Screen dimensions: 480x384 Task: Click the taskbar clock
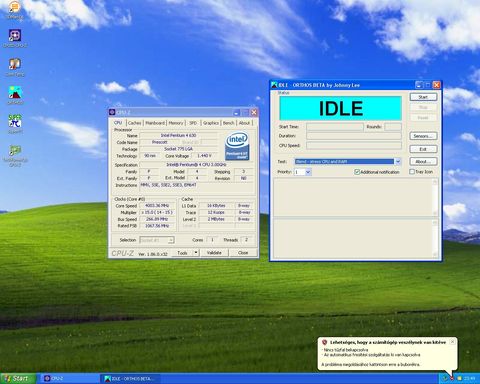(470, 378)
